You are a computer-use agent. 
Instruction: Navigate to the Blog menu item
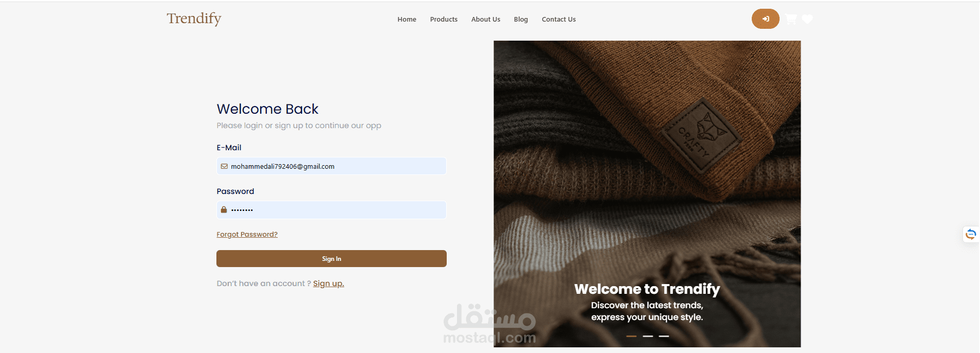click(x=520, y=19)
